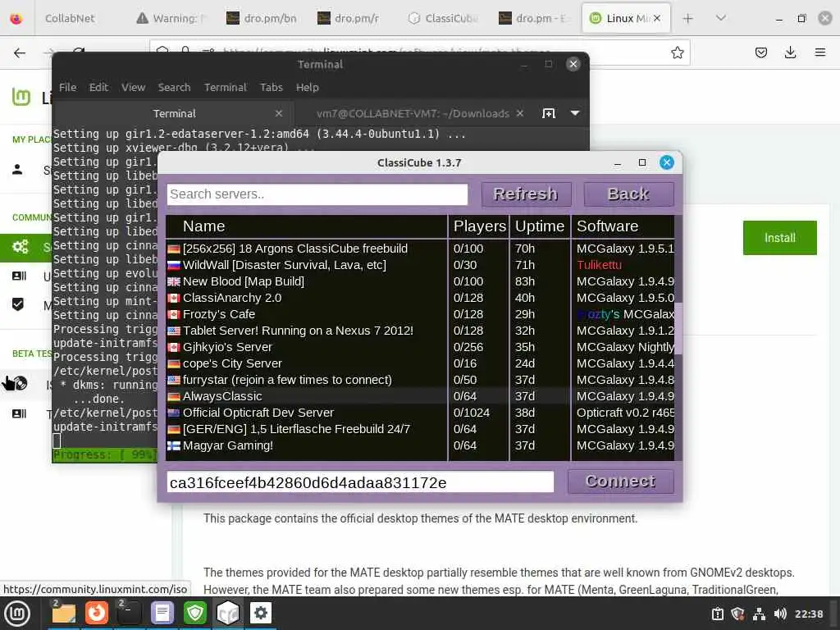Select Gjhkyio's Server row

click(x=420, y=347)
